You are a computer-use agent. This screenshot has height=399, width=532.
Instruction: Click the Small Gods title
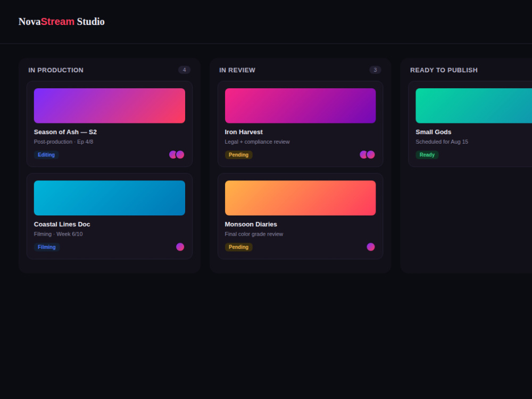(433, 132)
